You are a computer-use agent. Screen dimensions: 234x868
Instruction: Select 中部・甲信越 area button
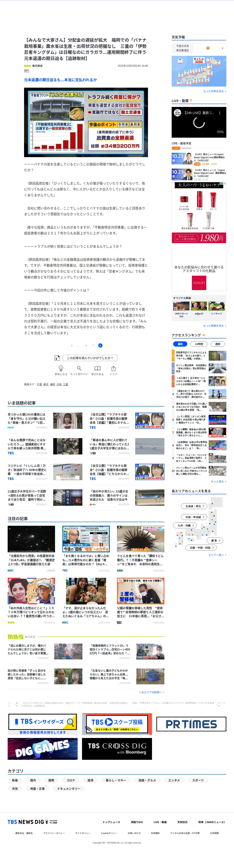pyautogui.click(x=194, y=517)
